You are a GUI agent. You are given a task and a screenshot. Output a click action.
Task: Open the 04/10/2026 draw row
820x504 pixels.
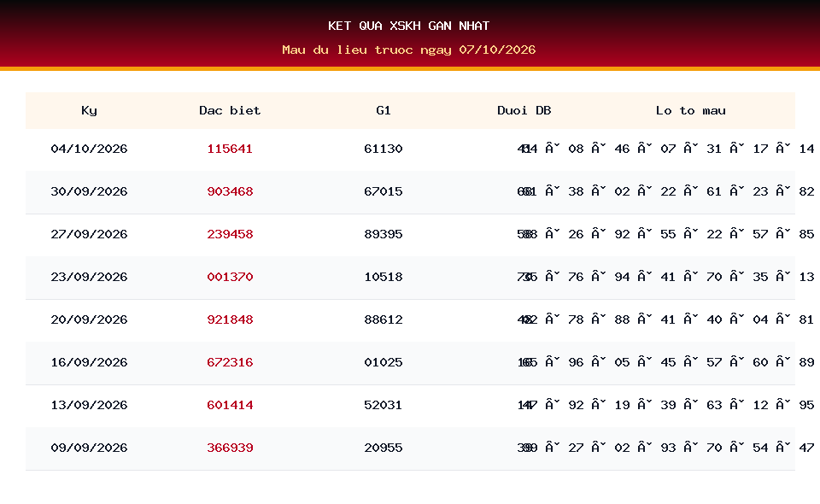click(410, 149)
